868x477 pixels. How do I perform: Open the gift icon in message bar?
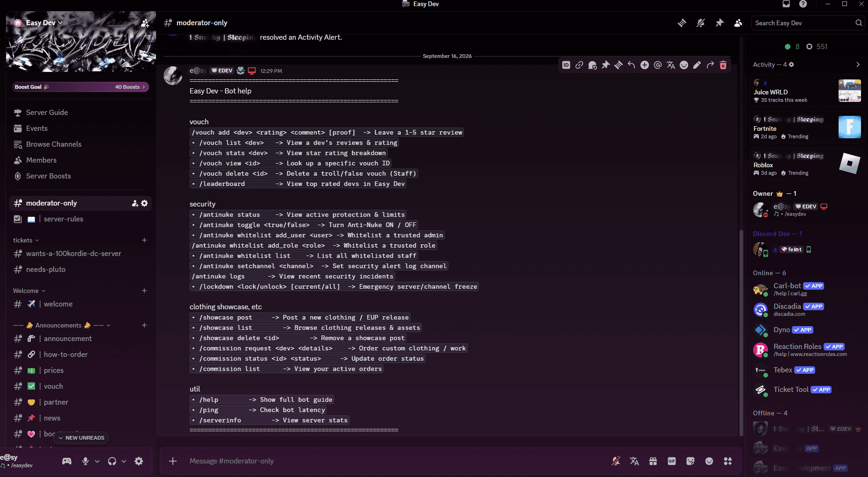[x=653, y=461]
